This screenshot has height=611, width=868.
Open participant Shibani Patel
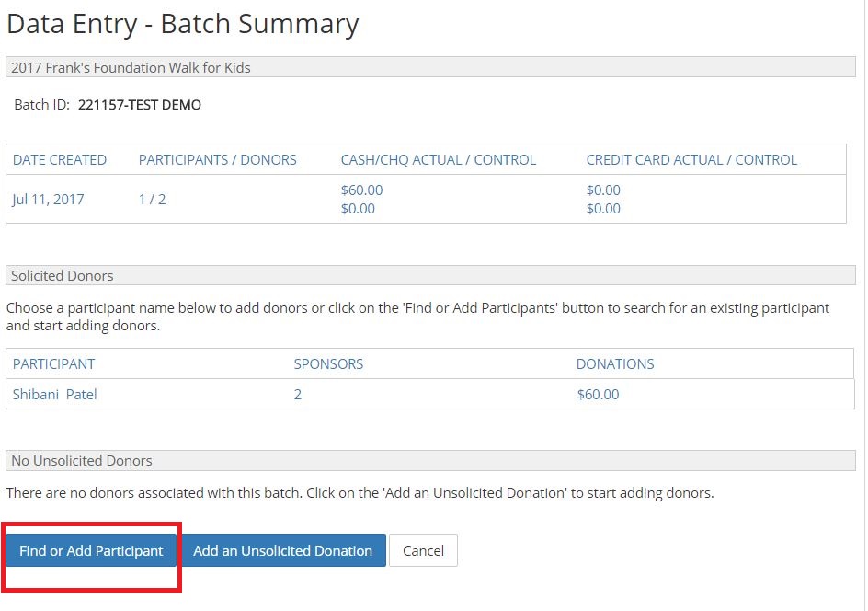pyautogui.click(x=55, y=395)
